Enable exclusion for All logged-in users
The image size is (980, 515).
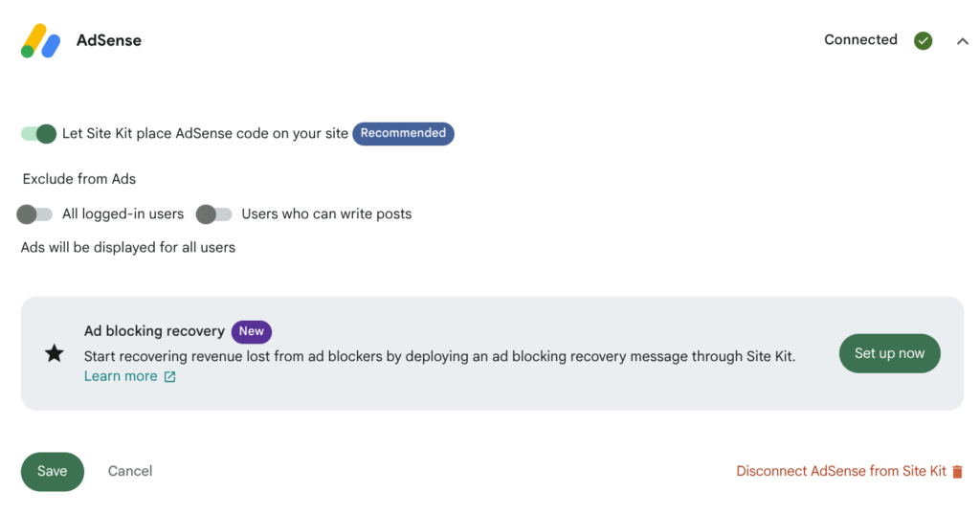[x=34, y=214]
